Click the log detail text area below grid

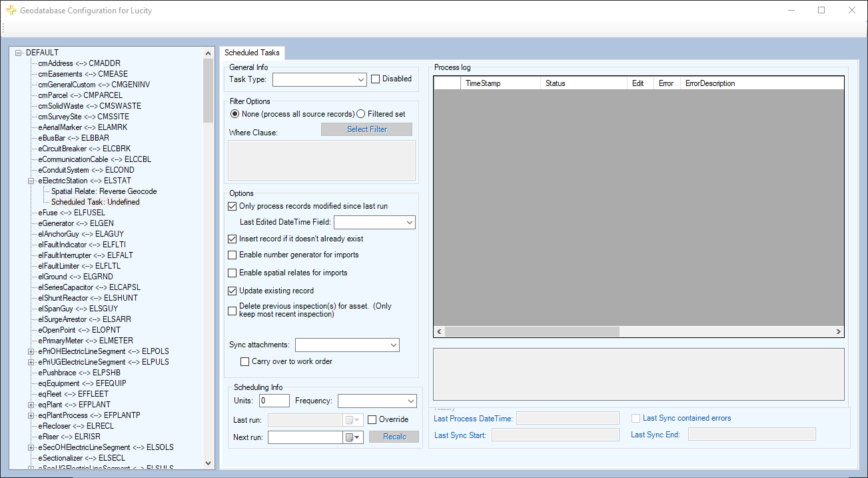tap(639, 374)
